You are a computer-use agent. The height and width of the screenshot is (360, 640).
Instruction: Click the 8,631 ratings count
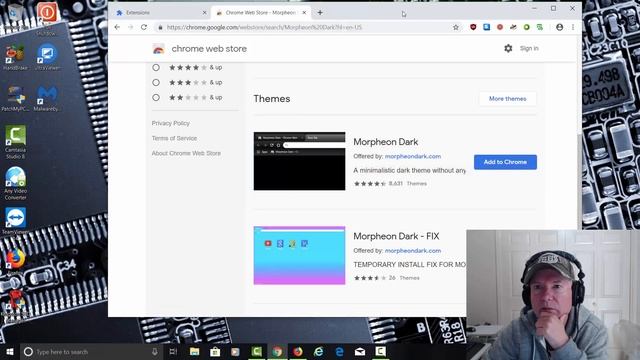coord(396,184)
